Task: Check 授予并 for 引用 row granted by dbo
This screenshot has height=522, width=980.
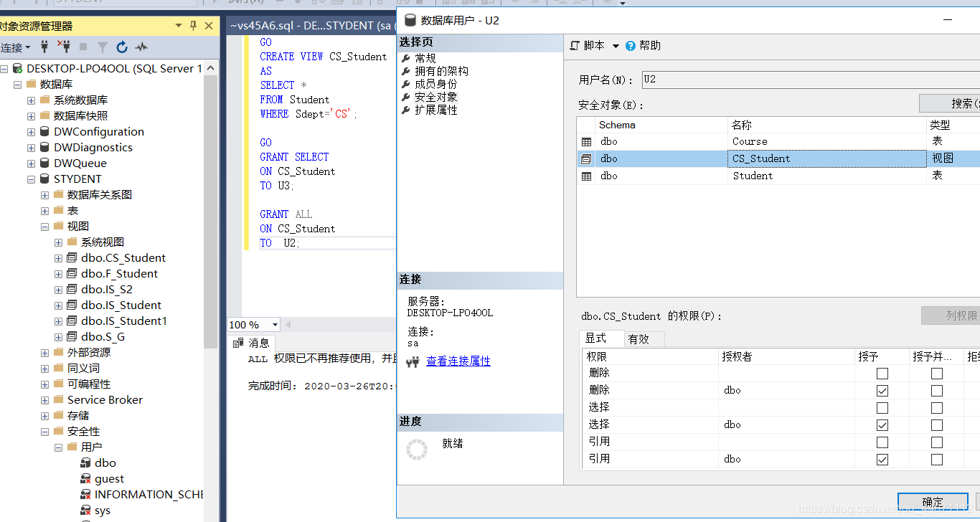Action: tap(937, 460)
